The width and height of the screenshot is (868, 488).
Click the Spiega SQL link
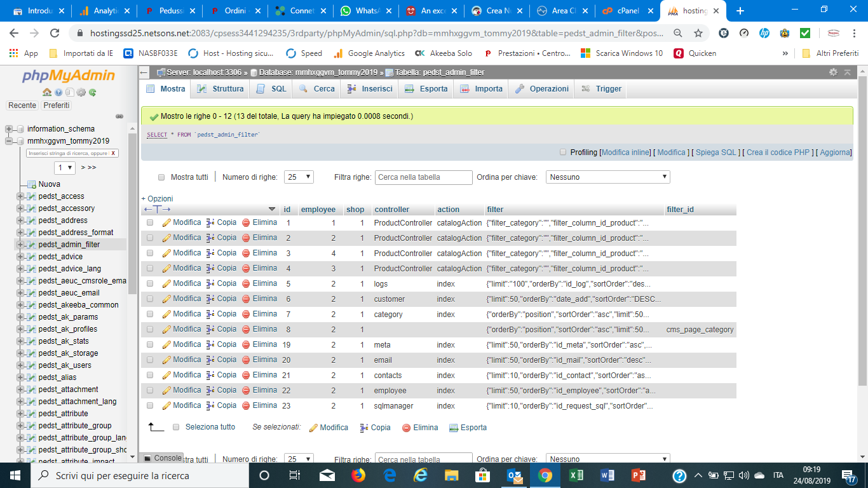click(716, 152)
